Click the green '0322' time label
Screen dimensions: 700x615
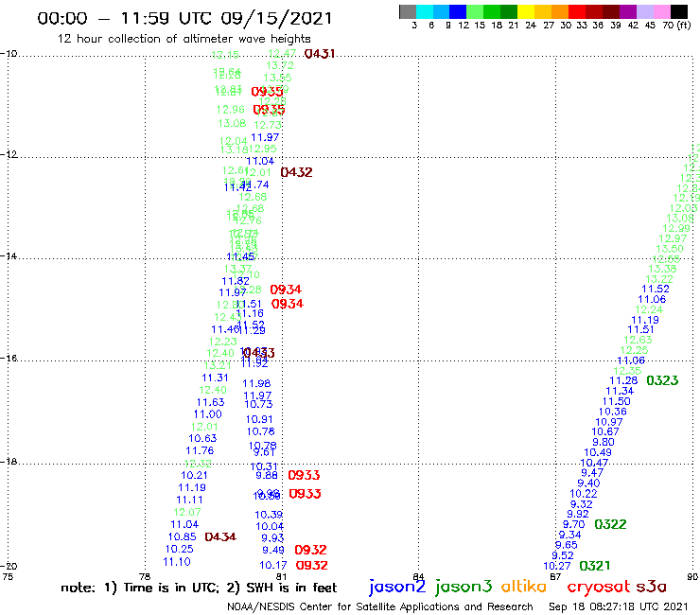pyautogui.click(x=611, y=524)
